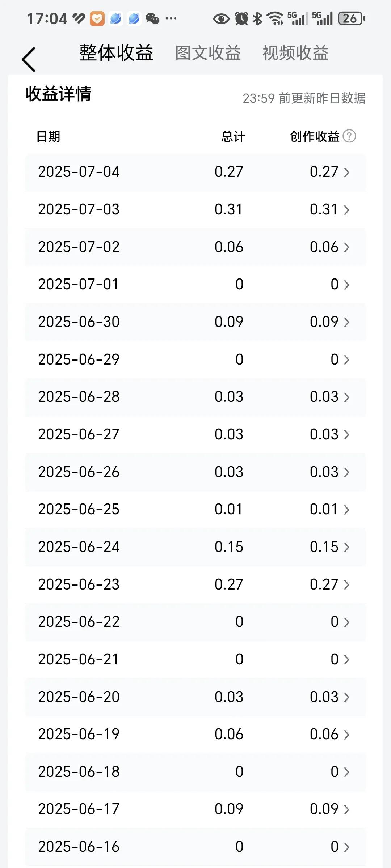The height and width of the screenshot is (868, 391).
Task: Expand the 2025-07-03 earnings chevron
Action: 346,210
